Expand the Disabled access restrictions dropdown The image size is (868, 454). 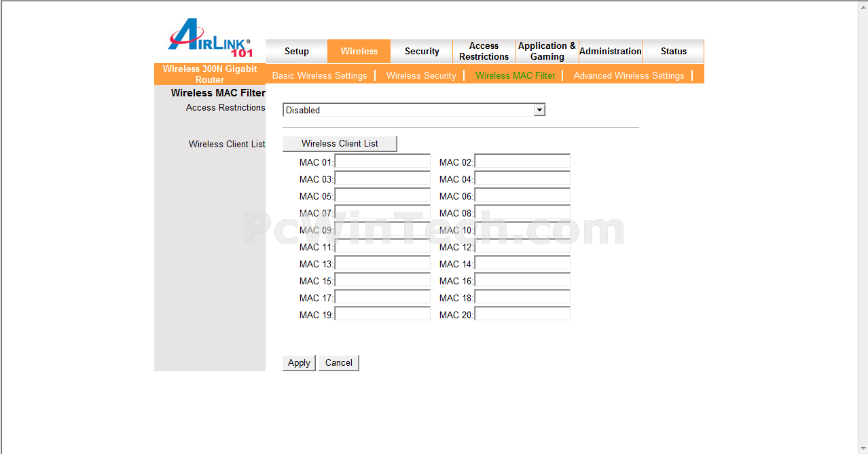tap(414, 110)
